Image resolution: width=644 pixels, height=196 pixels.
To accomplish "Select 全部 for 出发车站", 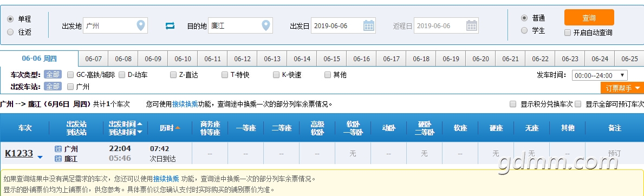I will (x=53, y=87).
